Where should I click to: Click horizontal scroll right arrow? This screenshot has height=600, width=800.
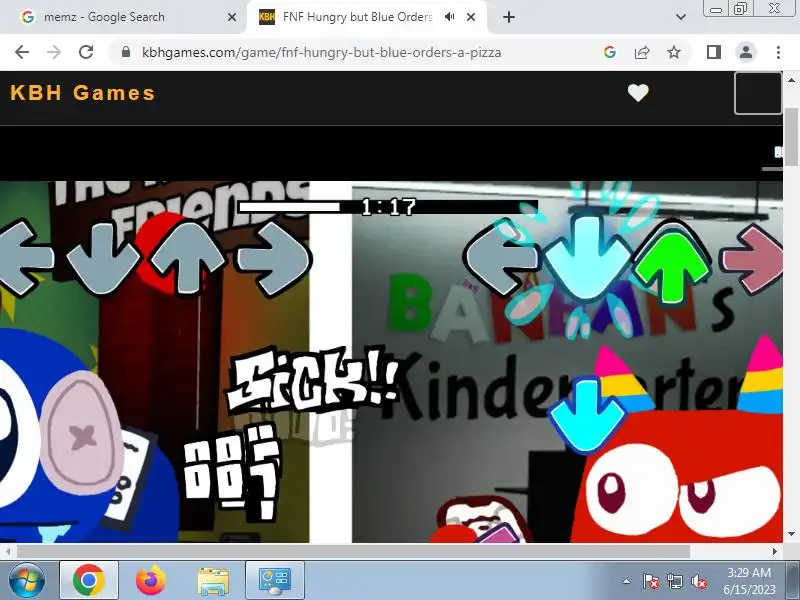pyautogui.click(x=775, y=552)
